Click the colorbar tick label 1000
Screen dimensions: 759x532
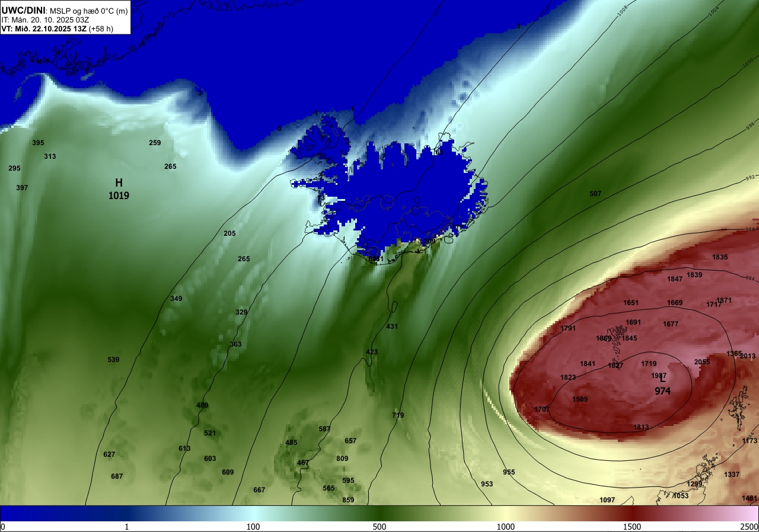tap(506, 527)
